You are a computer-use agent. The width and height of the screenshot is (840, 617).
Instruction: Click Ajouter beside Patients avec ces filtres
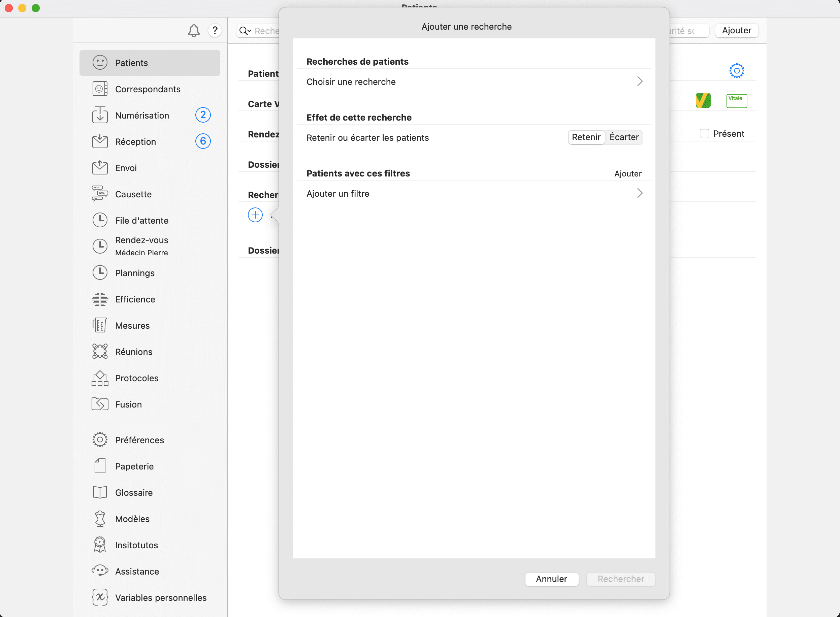point(627,174)
